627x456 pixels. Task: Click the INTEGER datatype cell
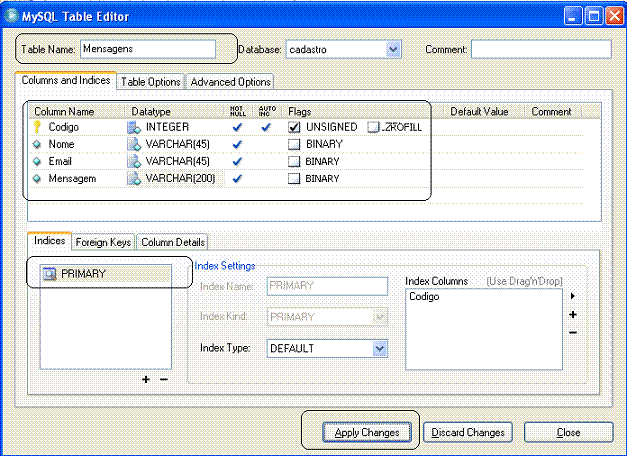[167, 127]
